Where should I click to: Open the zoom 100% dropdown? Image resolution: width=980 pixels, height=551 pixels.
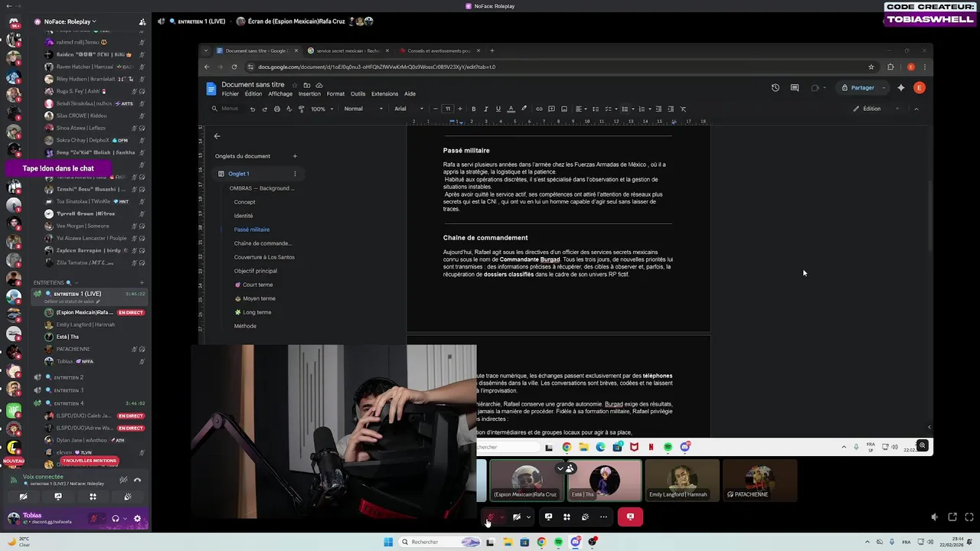point(322,109)
